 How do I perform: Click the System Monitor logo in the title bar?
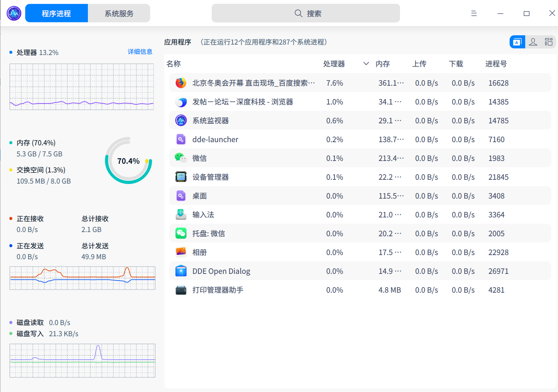[14, 13]
